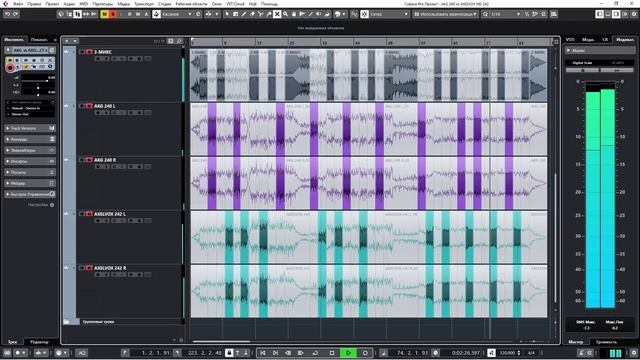Viewport: 640px width, 360px height.
Task: Expand the Посылы inspector section
Action: tap(29, 172)
